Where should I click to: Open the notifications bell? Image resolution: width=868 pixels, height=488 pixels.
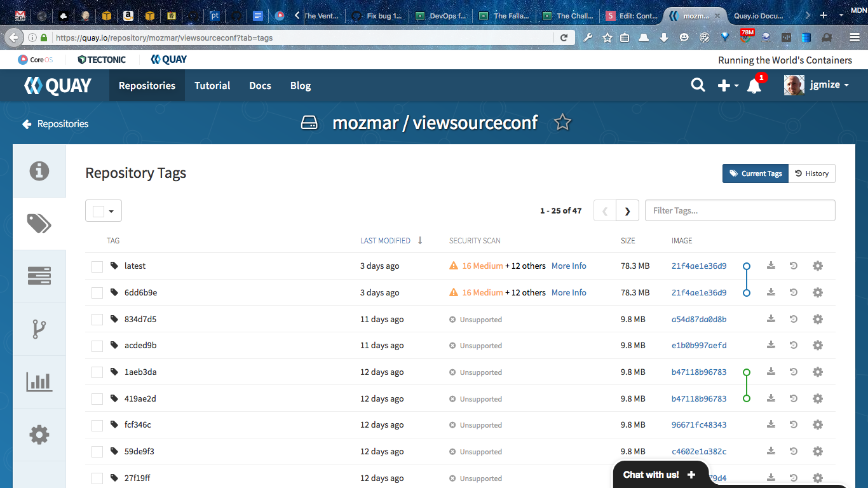pyautogui.click(x=754, y=86)
